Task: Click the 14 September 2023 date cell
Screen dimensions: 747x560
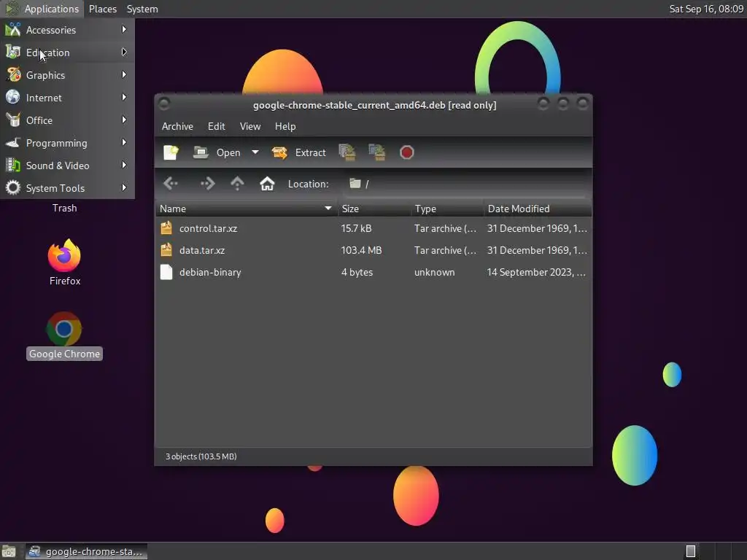Action: pyautogui.click(x=536, y=272)
